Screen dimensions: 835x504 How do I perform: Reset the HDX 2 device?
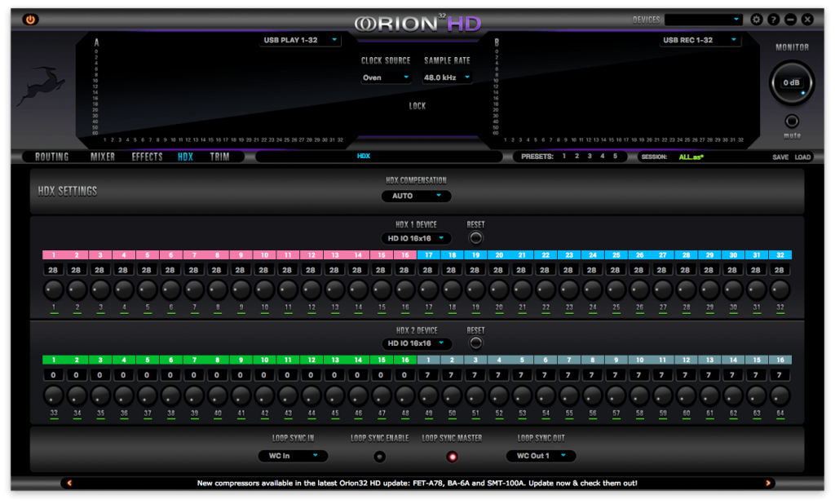[x=475, y=343]
